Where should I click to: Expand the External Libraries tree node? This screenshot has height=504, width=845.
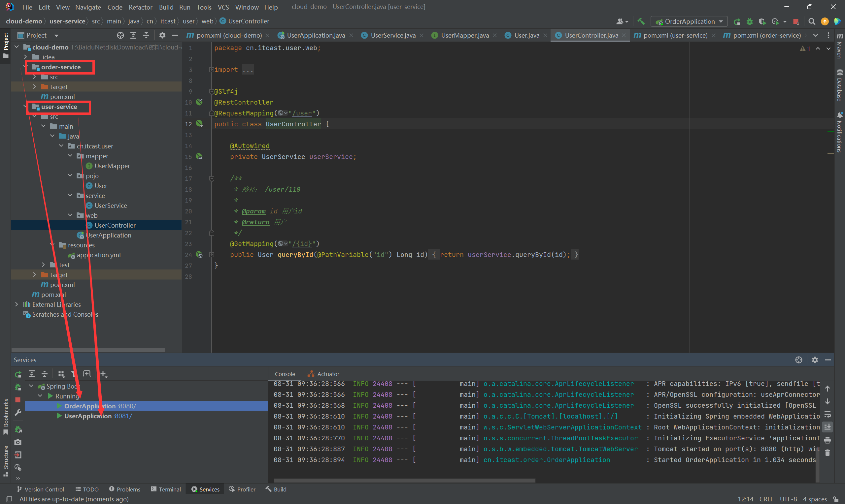click(x=17, y=304)
